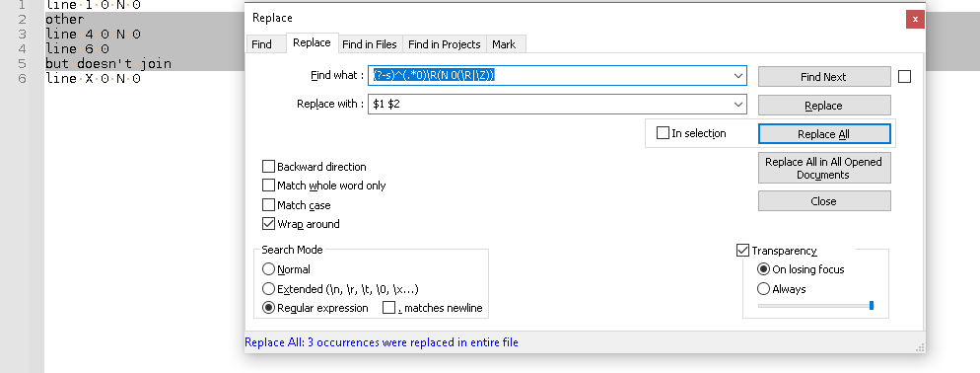The height and width of the screenshot is (373, 980).
Task: Click Replace All in All Opened Documents
Action: point(824,168)
